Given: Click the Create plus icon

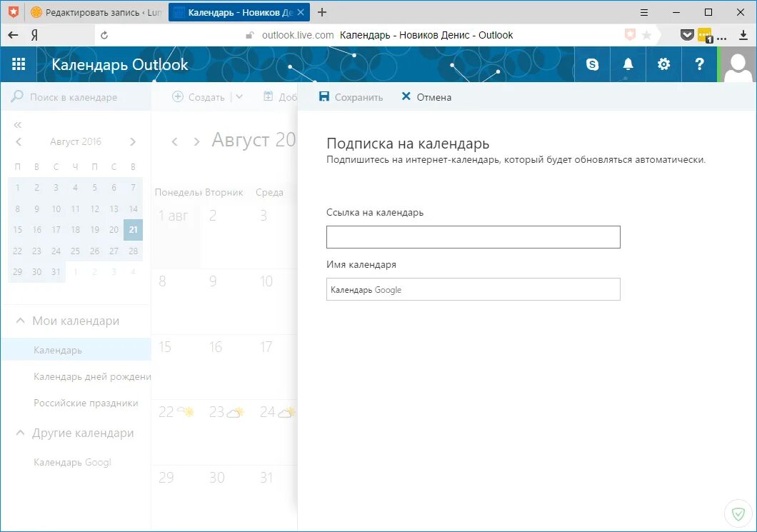Looking at the screenshot, I should [x=178, y=96].
